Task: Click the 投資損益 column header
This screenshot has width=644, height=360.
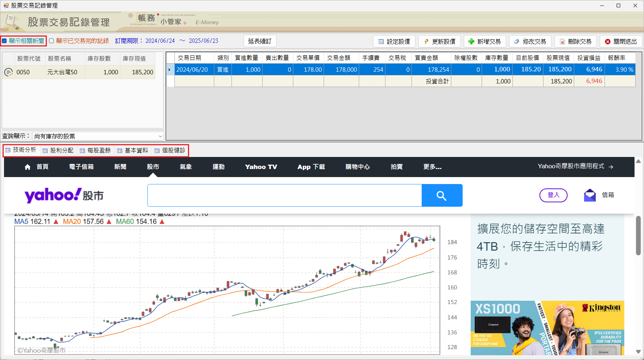Action: (589, 58)
